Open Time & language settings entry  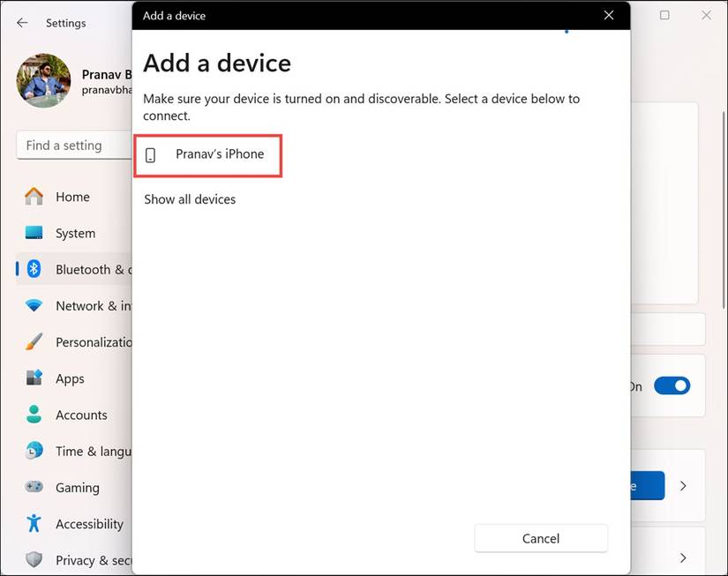(34, 451)
